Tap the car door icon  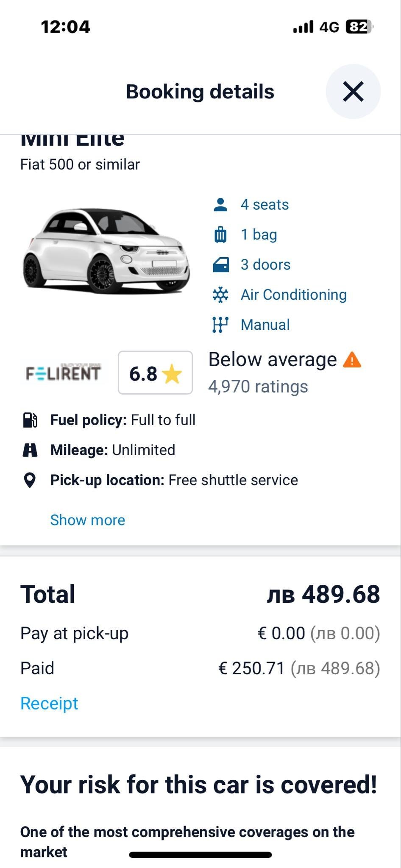coord(220,265)
